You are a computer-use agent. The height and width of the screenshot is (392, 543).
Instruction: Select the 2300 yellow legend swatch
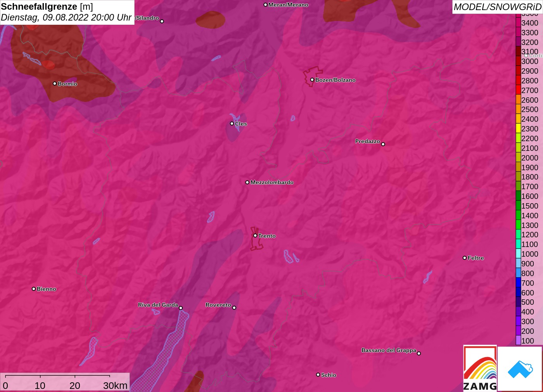pyautogui.click(x=518, y=129)
